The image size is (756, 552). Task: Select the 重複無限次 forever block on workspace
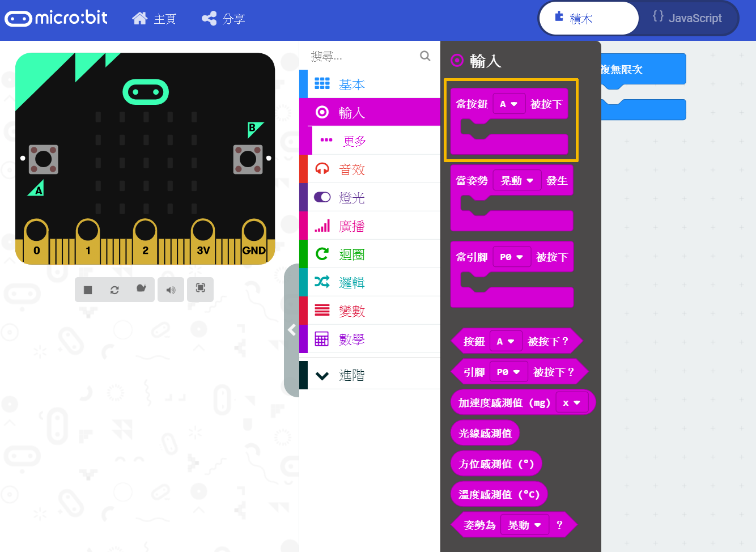643,70
